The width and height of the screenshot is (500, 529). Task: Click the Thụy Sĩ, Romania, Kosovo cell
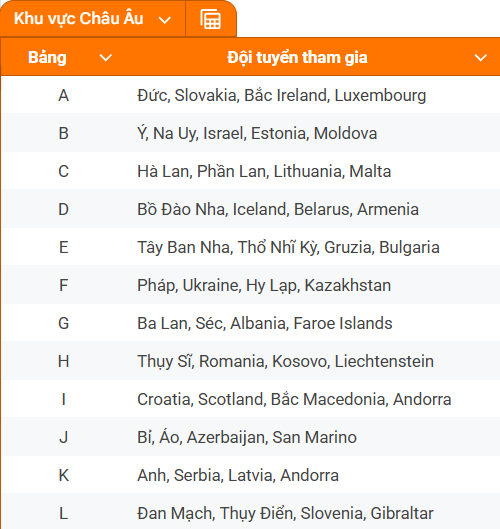tap(285, 361)
